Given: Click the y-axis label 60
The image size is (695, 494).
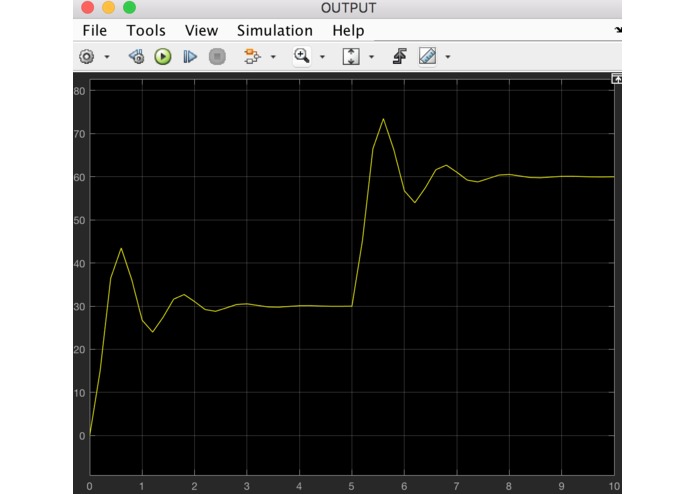Looking at the screenshot, I should (x=79, y=177).
